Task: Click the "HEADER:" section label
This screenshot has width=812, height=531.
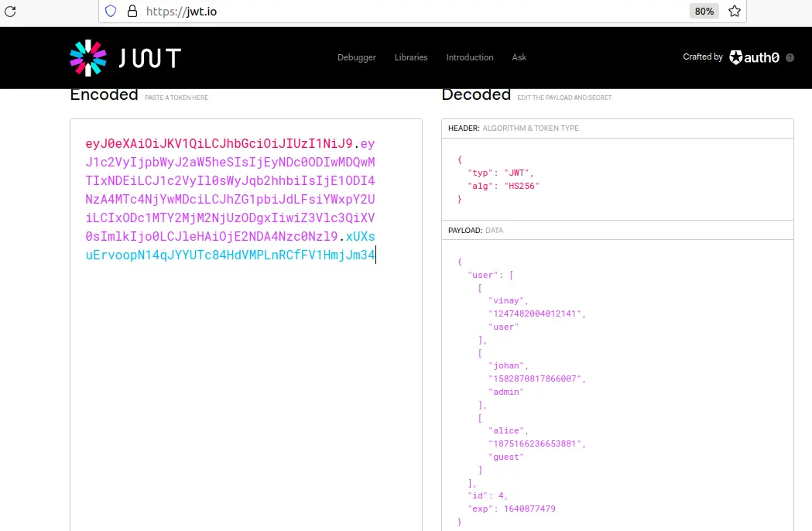Action: [x=464, y=128]
